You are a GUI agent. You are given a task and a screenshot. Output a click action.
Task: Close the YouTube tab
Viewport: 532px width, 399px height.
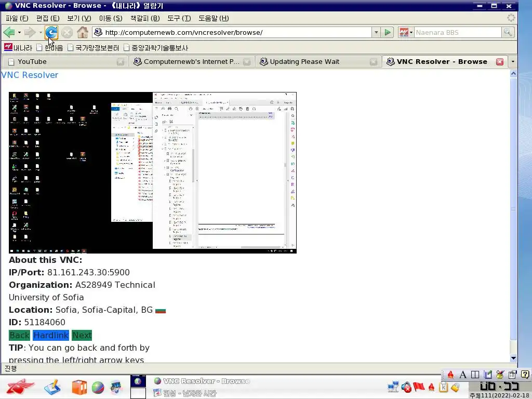click(x=121, y=62)
